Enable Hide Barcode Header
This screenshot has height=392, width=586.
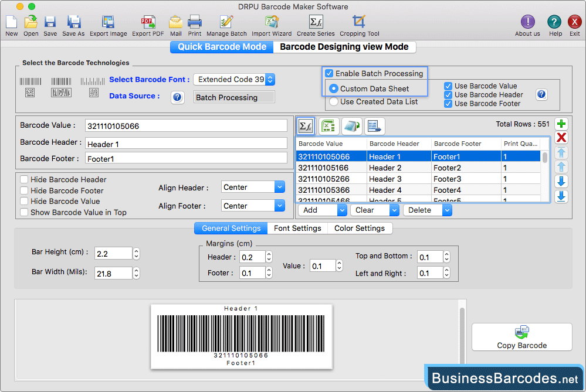pyautogui.click(x=24, y=179)
